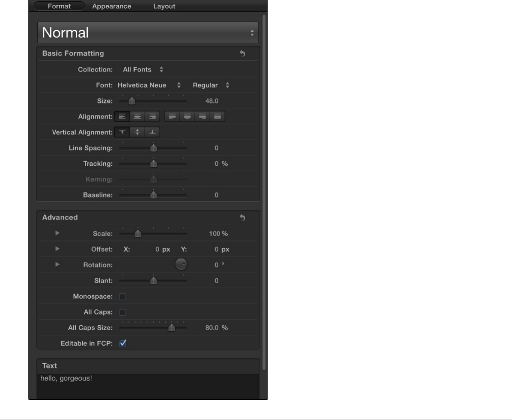
Task: Align text left
Action: (122, 116)
